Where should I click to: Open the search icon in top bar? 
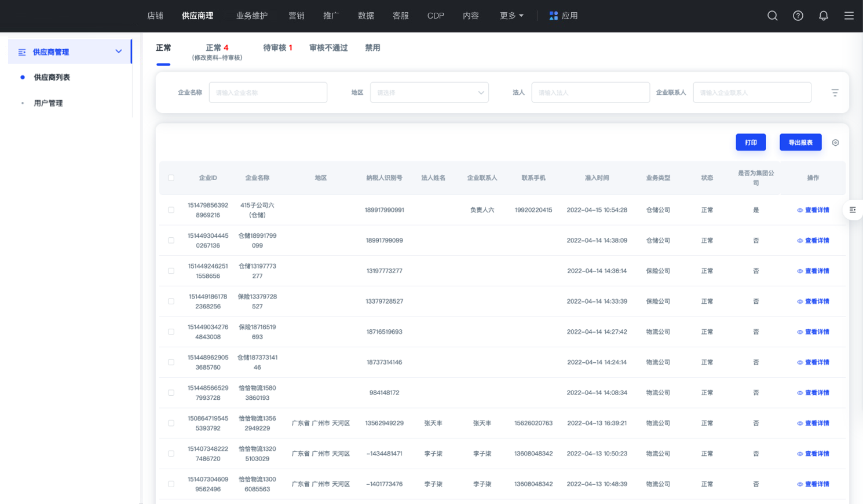point(772,16)
